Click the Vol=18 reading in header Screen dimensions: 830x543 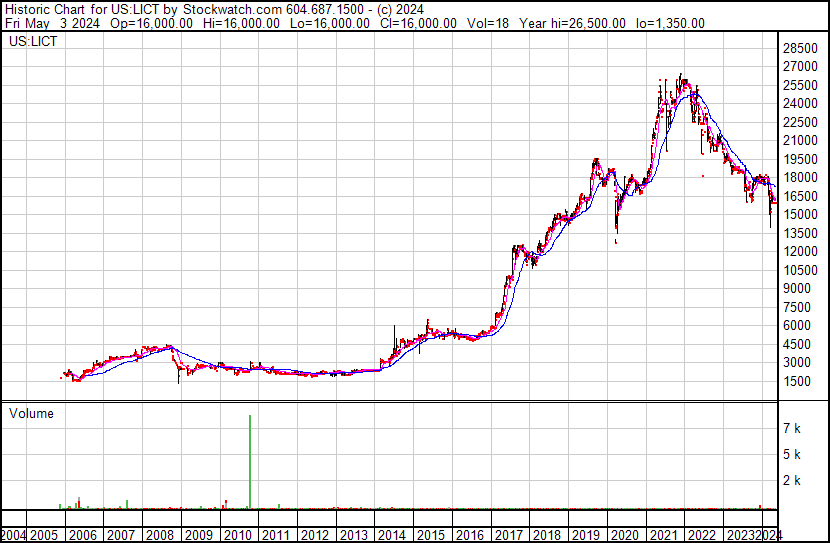point(488,23)
